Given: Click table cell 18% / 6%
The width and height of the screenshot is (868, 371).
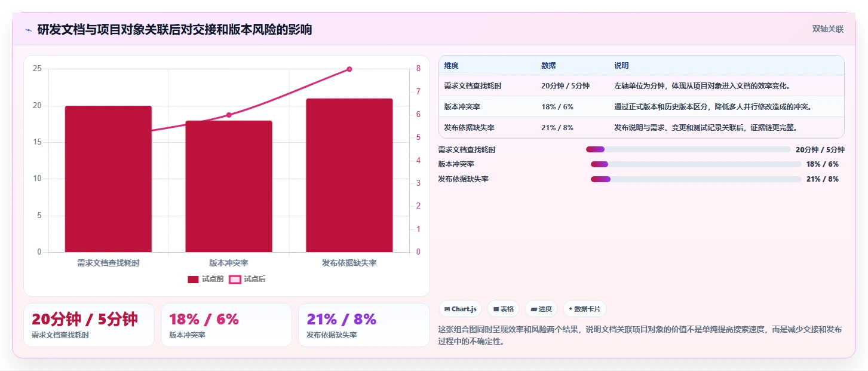Looking at the screenshot, I should coord(557,107).
